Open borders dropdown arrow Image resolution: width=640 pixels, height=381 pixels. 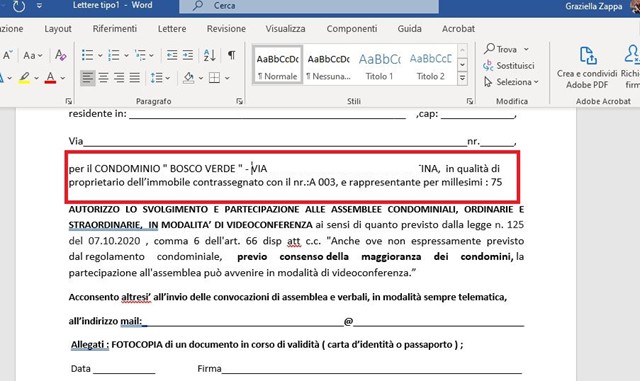coord(227,78)
